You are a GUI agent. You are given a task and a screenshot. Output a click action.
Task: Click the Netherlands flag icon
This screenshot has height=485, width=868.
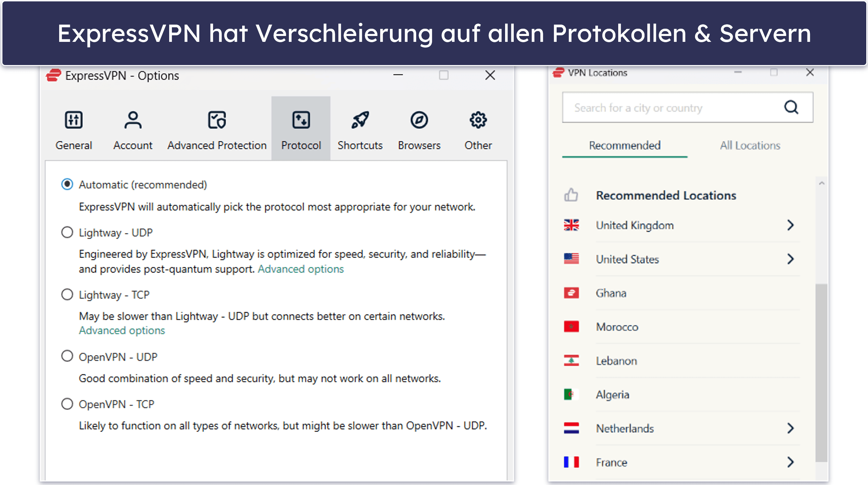[571, 428]
